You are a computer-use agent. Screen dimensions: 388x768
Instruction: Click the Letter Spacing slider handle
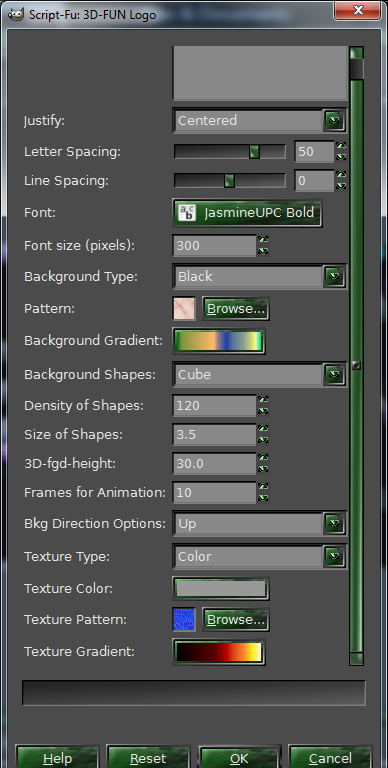tap(254, 152)
